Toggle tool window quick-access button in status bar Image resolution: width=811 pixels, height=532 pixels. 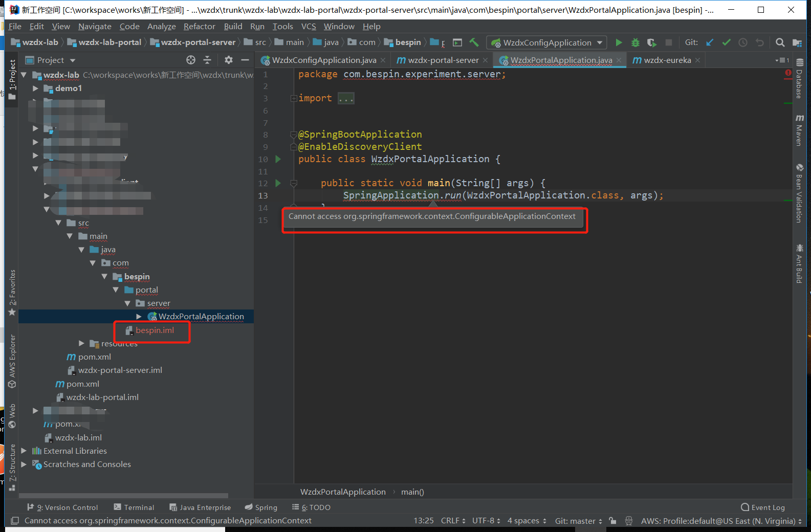coord(15,521)
